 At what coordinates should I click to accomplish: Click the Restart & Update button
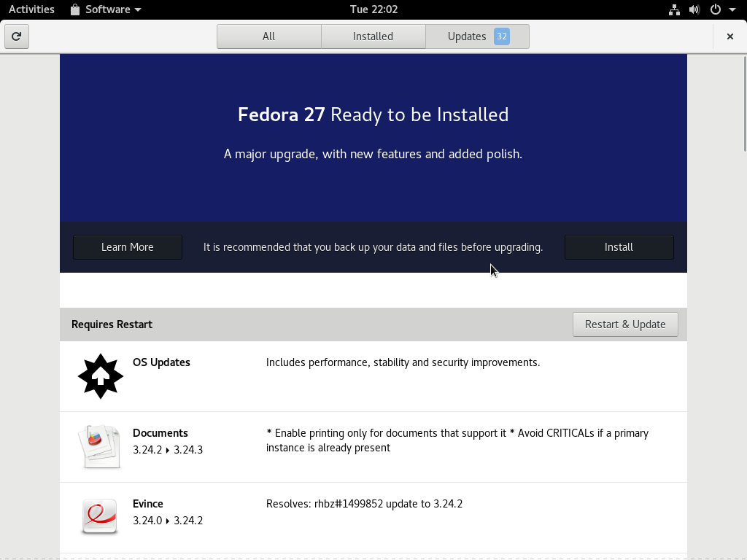[625, 324]
